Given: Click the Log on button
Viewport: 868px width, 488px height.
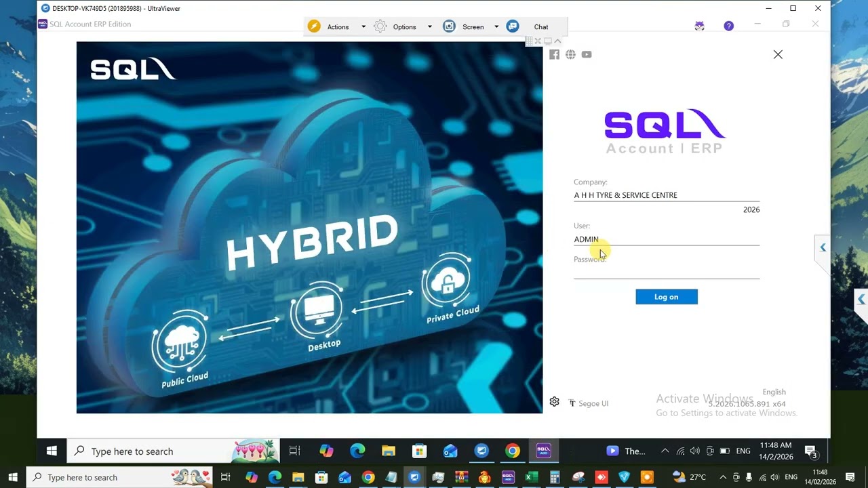Looking at the screenshot, I should coord(667,297).
